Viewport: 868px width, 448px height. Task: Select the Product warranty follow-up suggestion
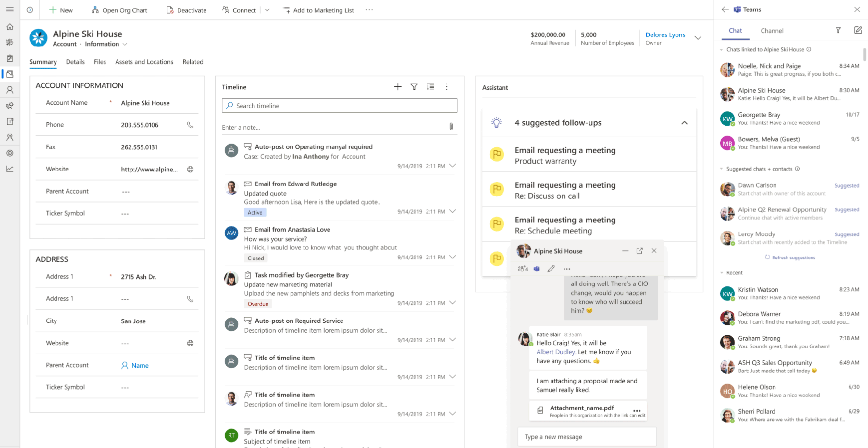pos(589,155)
